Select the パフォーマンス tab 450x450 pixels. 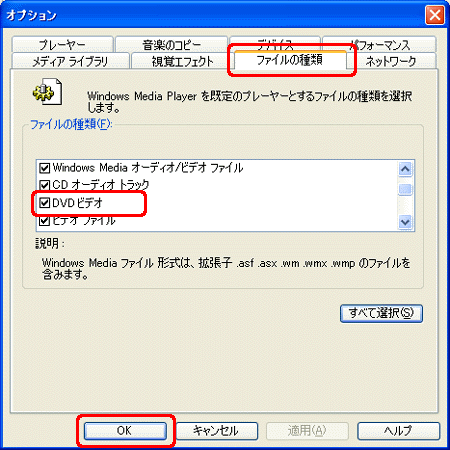(380, 45)
